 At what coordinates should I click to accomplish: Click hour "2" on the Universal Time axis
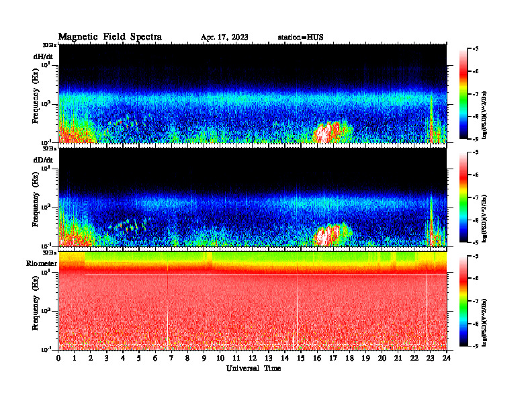click(91, 359)
